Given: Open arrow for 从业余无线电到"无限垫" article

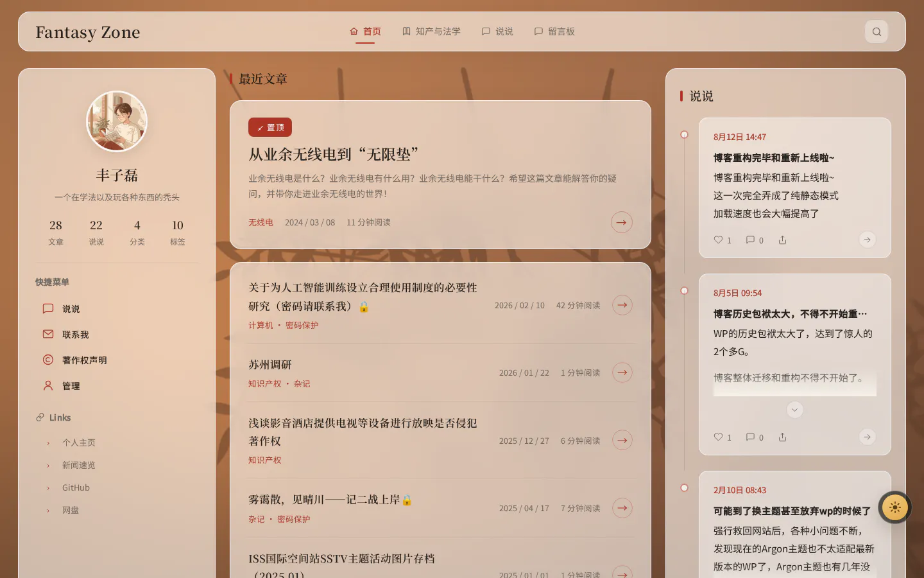Looking at the screenshot, I should click(622, 222).
